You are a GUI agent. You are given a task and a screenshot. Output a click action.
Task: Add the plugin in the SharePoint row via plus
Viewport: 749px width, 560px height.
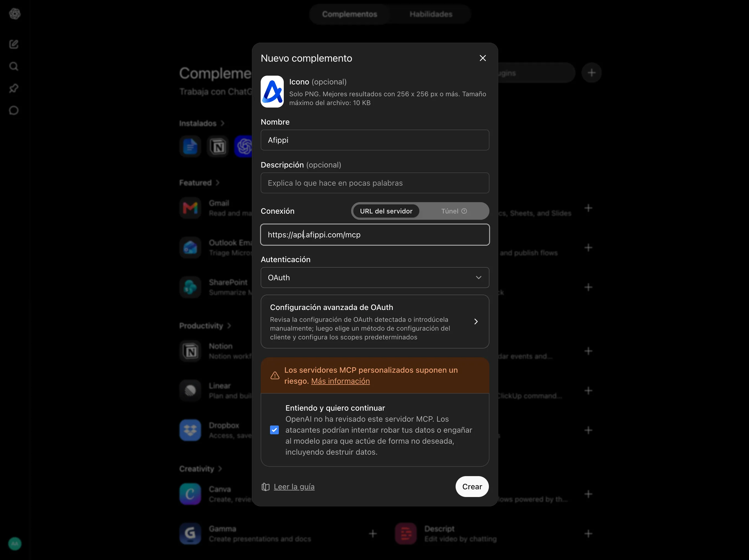(588, 287)
